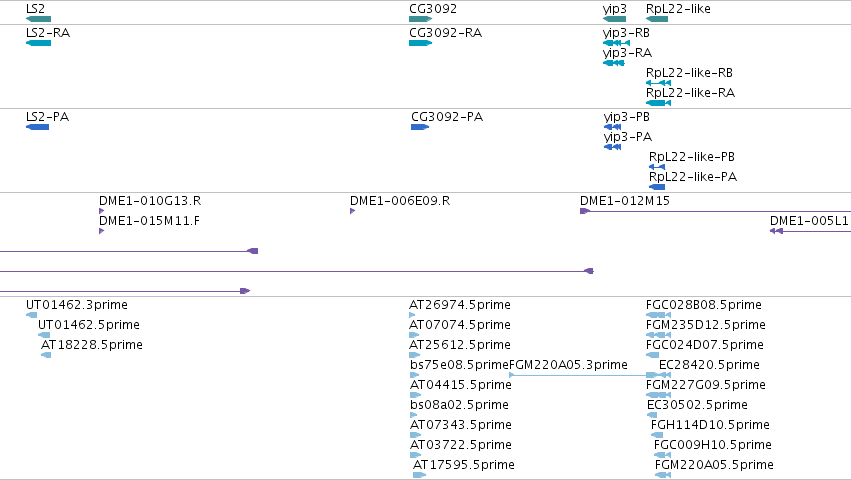The image size is (851, 480).
Task: Click the DME1-005L1 clone label
Action: (809, 221)
